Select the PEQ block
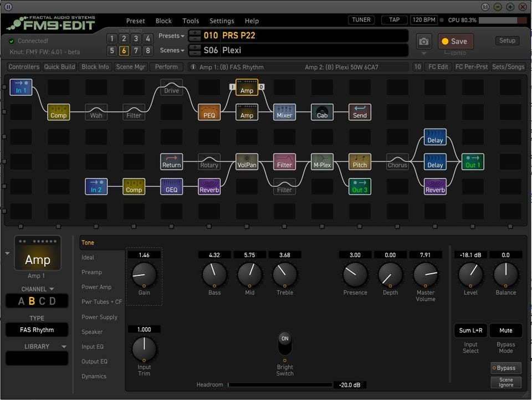This screenshot has width=532, height=400. point(209,112)
